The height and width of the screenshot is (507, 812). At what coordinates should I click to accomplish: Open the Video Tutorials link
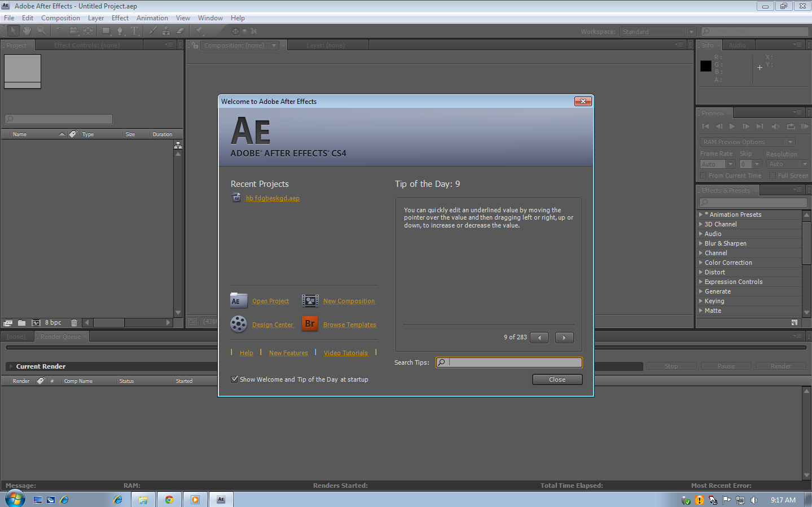[345, 353]
